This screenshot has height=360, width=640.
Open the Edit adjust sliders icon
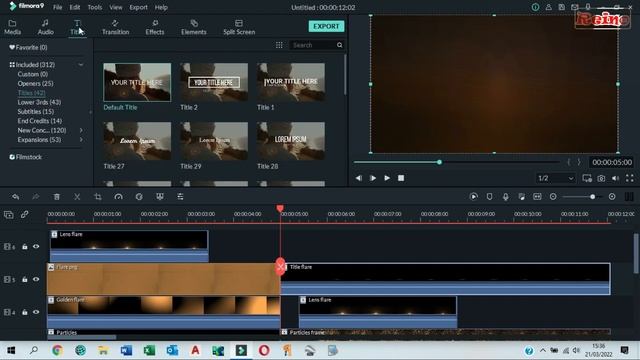click(180, 197)
